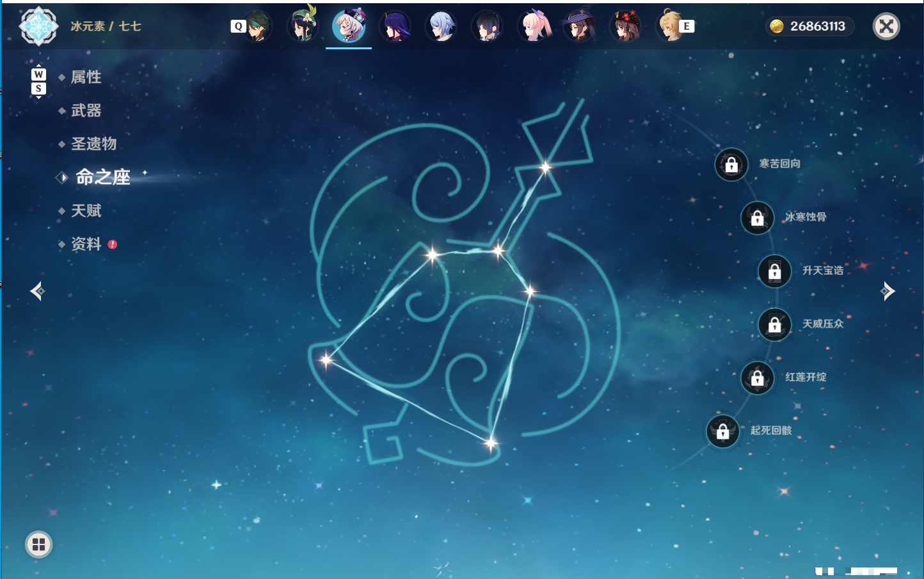
Task: Go to next character with right arrow
Action: pos(888,291)
